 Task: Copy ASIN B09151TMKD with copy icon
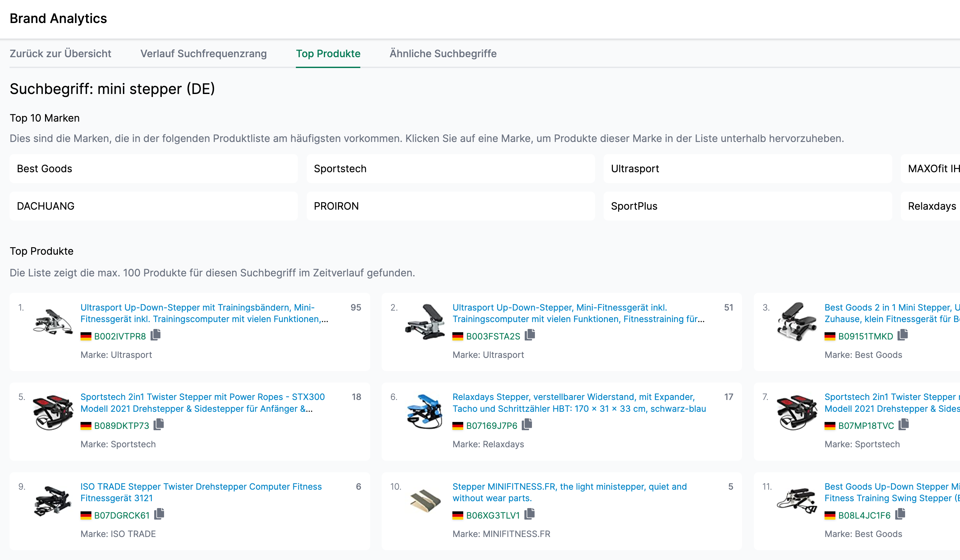903,335
